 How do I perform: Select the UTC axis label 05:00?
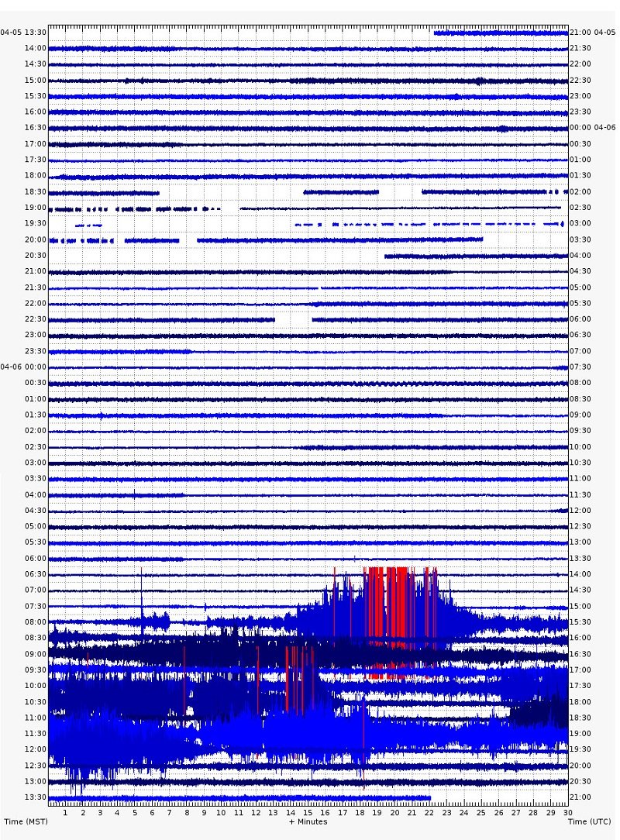point(580,287)
